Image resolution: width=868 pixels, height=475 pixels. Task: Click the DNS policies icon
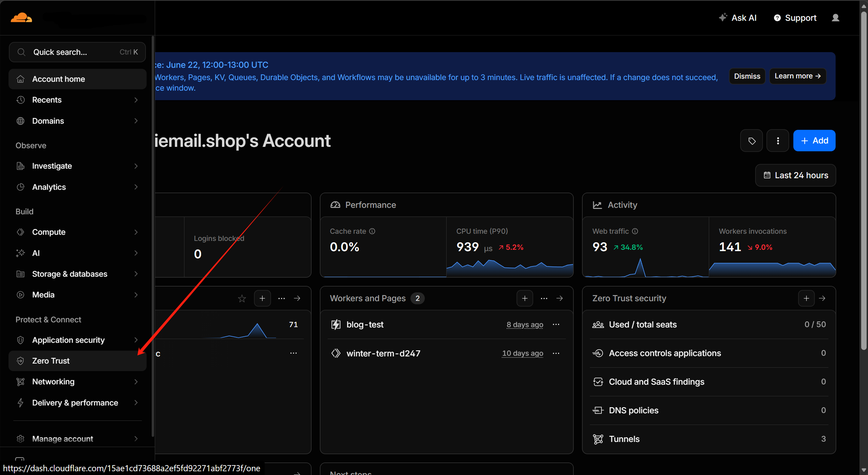click(x=598, y=410)
